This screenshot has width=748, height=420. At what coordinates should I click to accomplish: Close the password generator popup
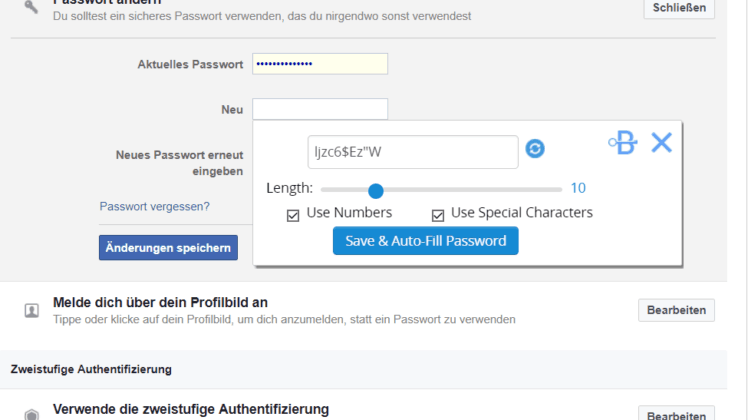click(662, 142)
